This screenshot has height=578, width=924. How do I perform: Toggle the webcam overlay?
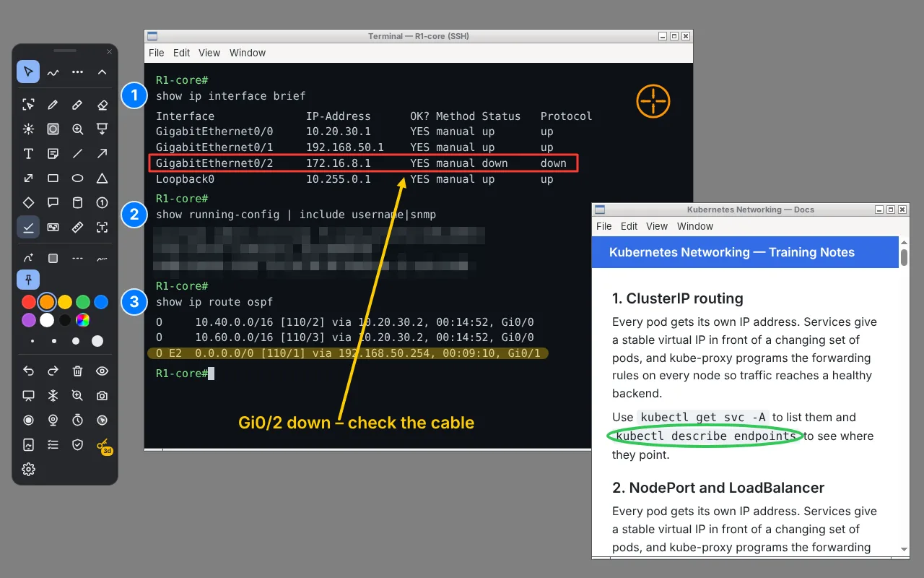pos(53,420)
